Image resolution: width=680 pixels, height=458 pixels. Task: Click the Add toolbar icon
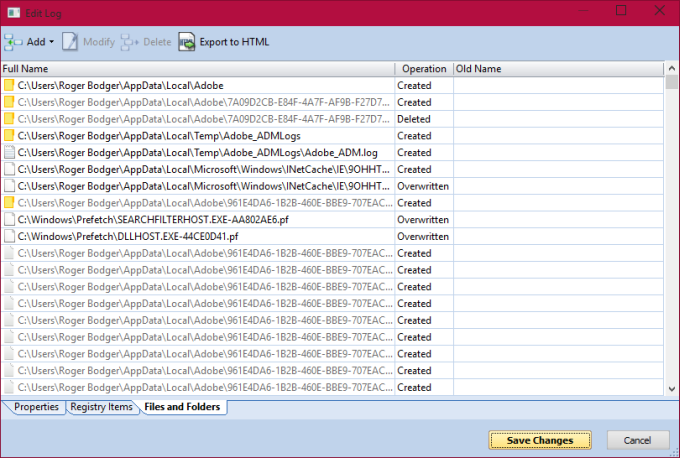pyautogui.click(x=13, y=42)
